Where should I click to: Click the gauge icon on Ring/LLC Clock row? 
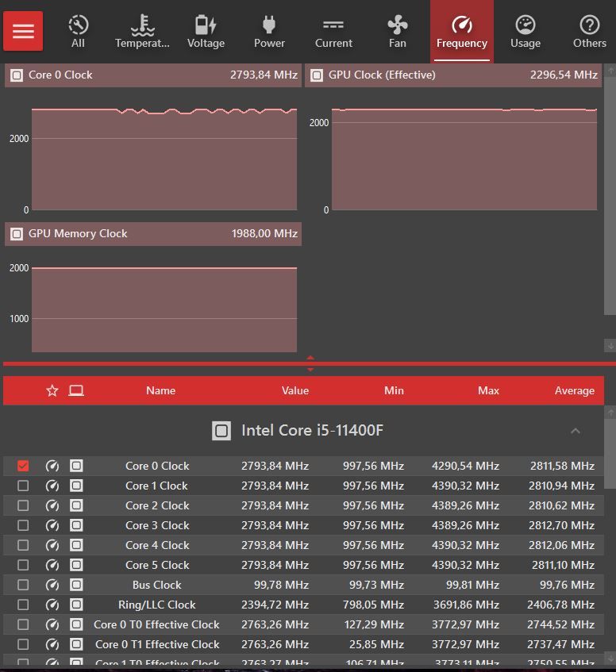[52, 605]
